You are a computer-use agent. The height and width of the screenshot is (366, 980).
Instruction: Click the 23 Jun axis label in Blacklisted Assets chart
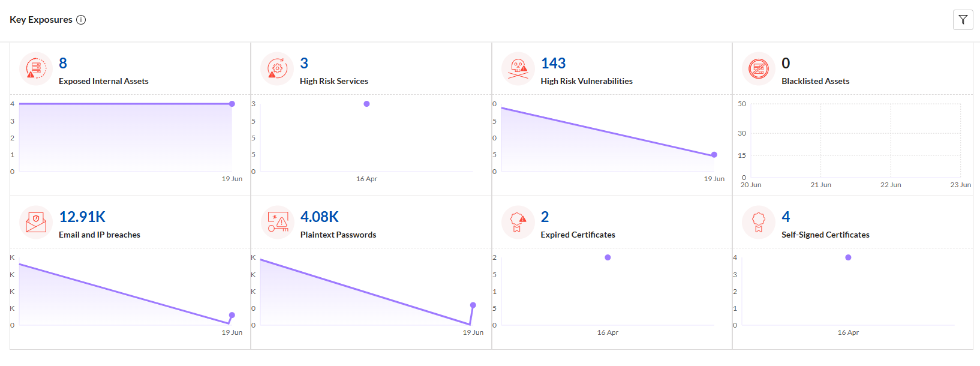tap(960, 185)
